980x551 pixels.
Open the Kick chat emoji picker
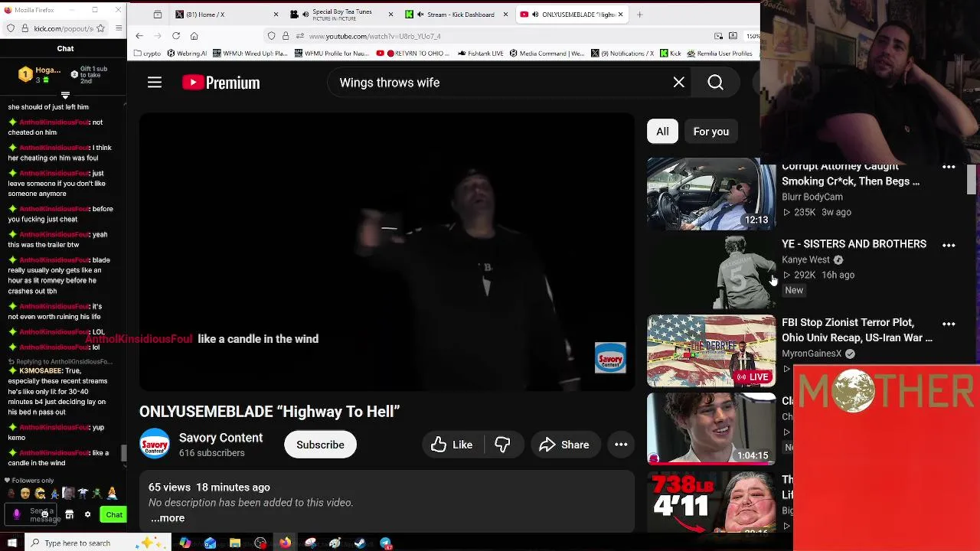click(x=44, y=514)
